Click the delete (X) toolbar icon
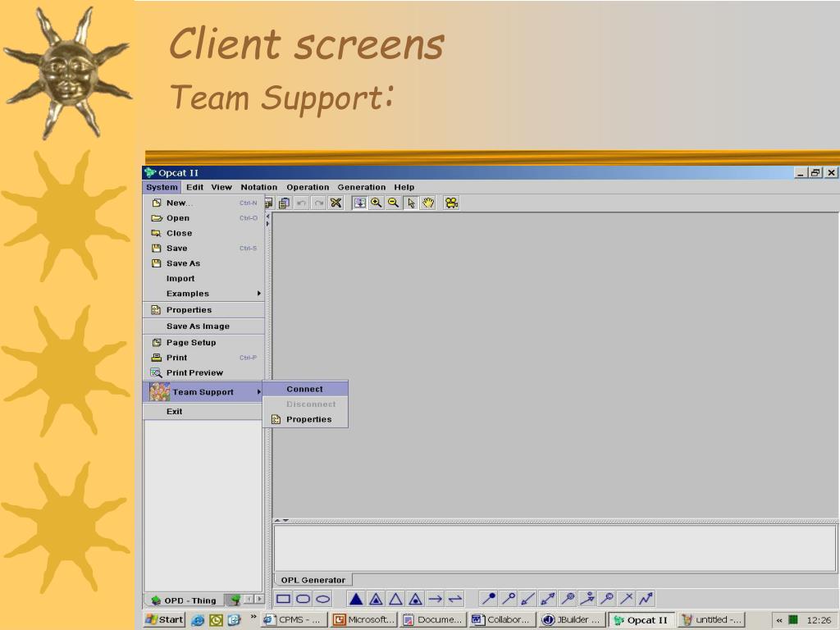This screenshot has height=630, width=840. 336,203
